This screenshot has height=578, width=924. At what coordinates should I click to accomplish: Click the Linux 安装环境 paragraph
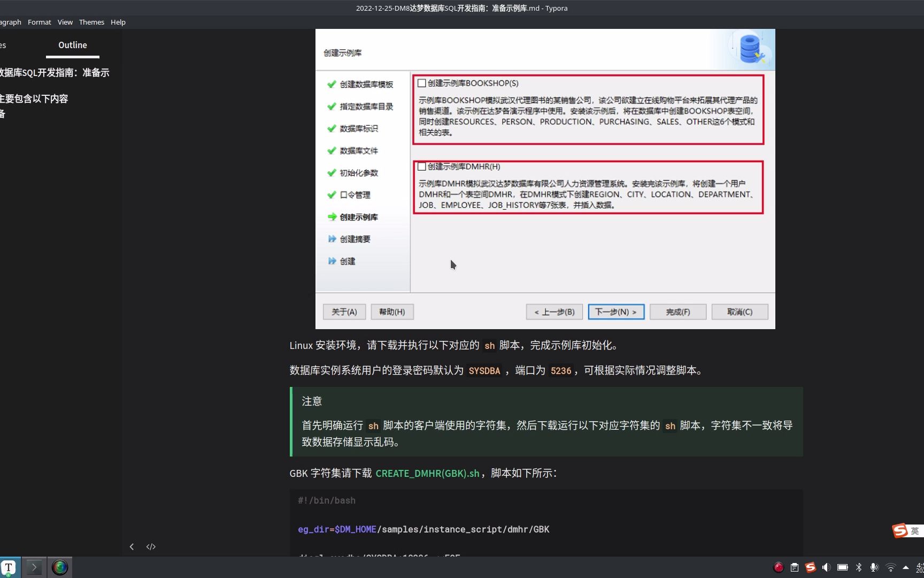455,345
